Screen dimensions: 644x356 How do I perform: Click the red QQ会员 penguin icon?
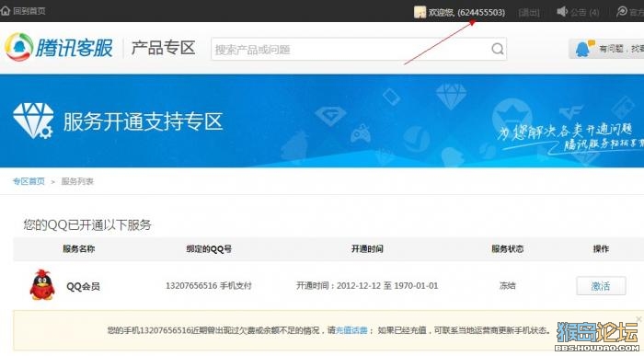pyautogui.click(x=42, y=285)
